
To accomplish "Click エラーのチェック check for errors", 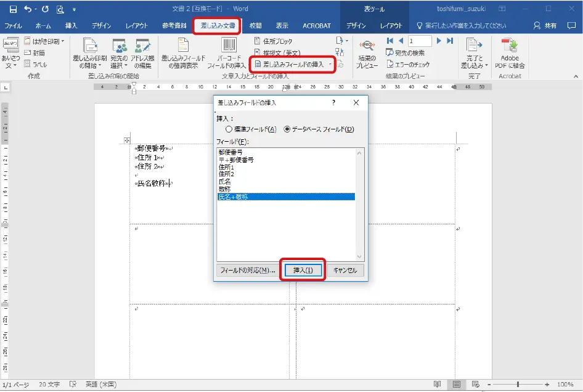I will coord(408,64).
